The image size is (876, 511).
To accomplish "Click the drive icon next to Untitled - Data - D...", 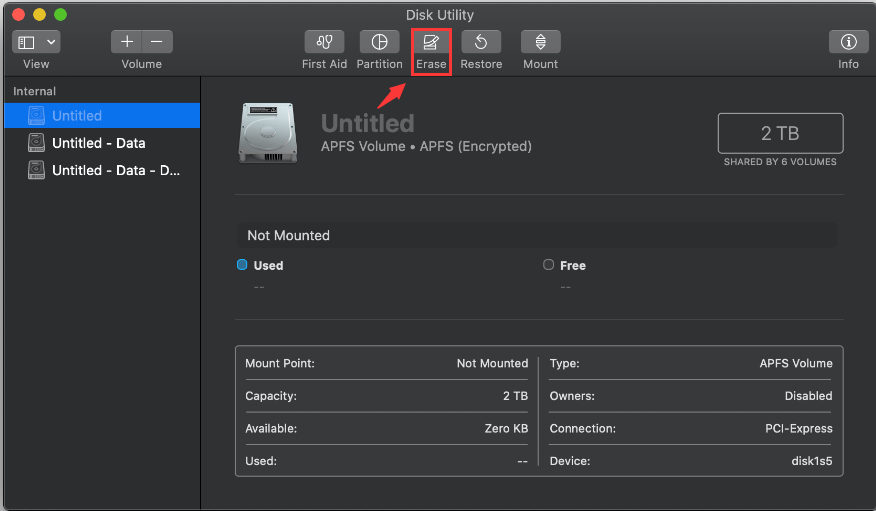I will tap(36, 170).
